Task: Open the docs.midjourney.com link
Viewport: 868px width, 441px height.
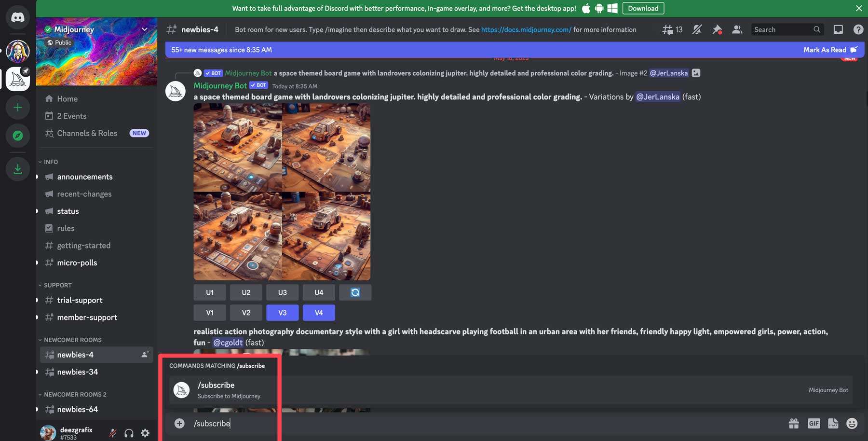Action: click(527, 29)
